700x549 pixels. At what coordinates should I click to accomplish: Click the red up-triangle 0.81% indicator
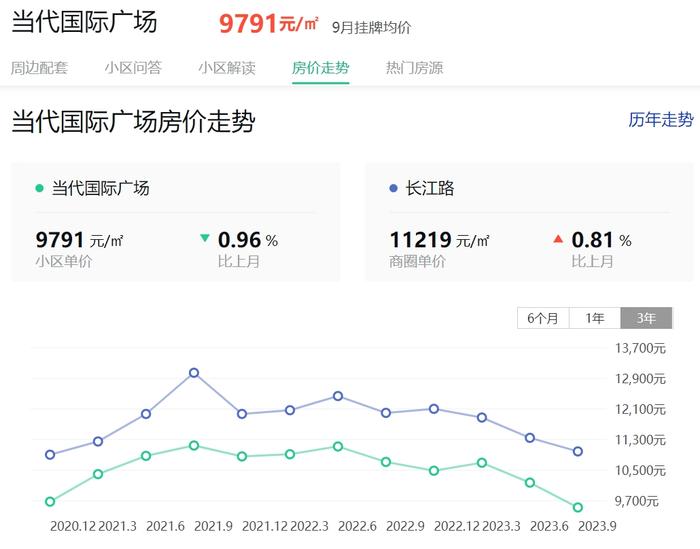[x=558, y=239]
